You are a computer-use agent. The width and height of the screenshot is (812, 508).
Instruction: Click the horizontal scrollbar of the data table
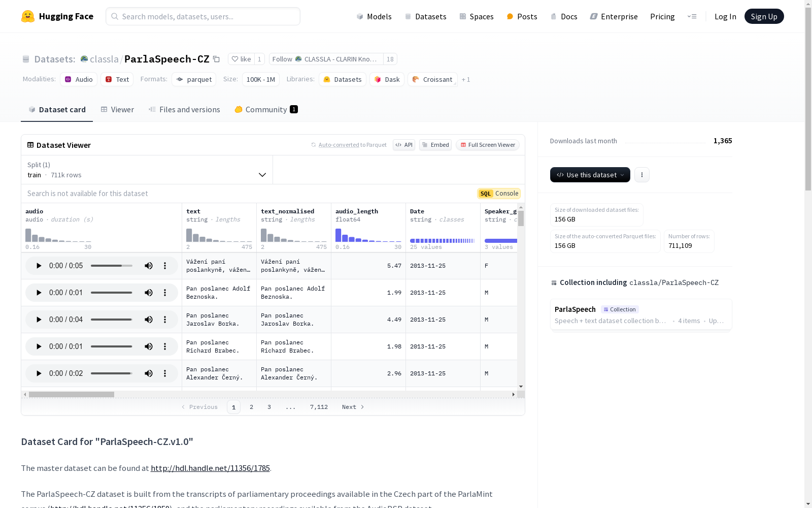click(72, 394)
